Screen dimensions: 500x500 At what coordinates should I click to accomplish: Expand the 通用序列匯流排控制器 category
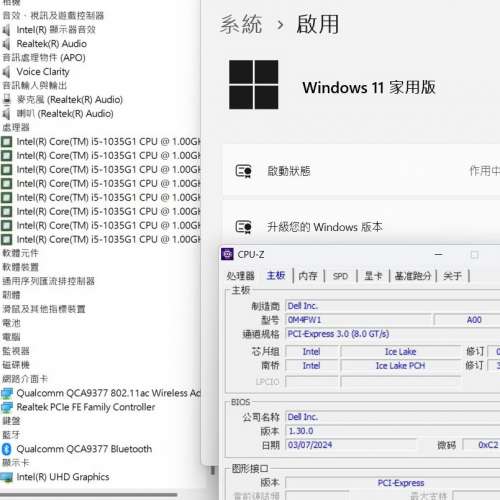pyautogui.click(x=48, y=281)
